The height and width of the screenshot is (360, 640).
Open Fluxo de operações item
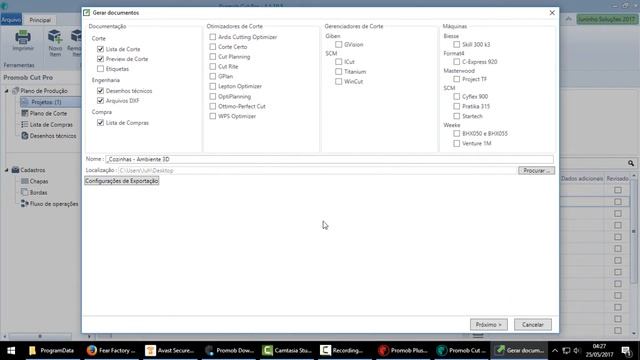[54, 204]
